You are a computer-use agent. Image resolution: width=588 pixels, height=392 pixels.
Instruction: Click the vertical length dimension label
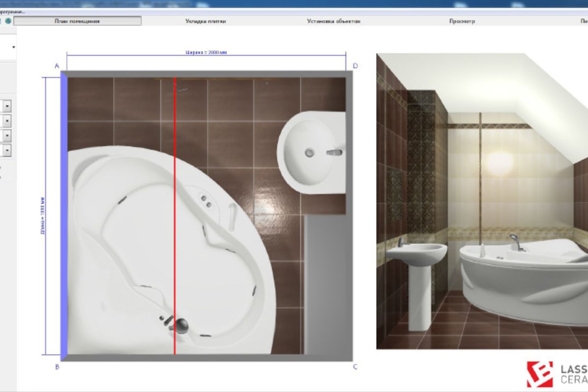[x=43, y=216]
